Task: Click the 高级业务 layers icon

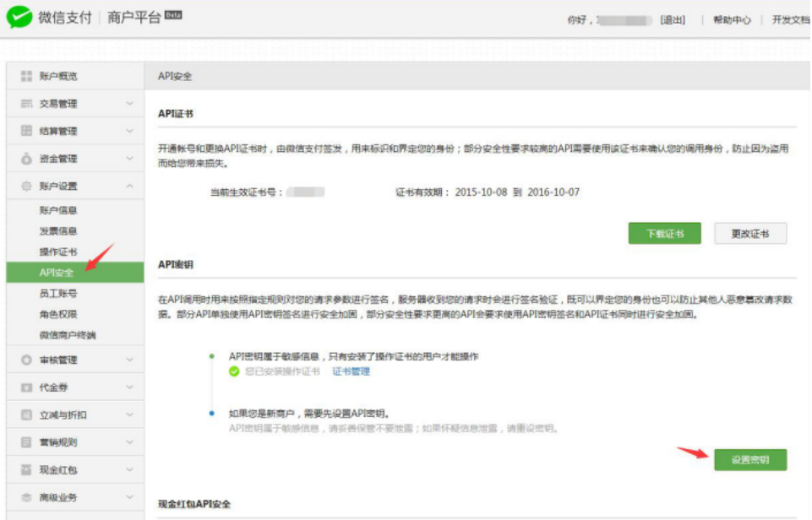Action: point(26,498)
